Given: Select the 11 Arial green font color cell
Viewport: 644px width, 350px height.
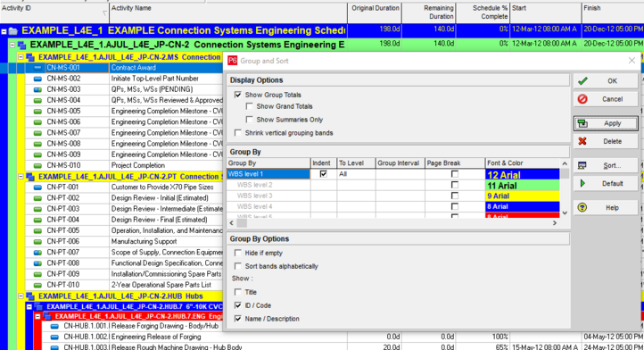Looking at the screenshot, I should [x=523, y=186].
